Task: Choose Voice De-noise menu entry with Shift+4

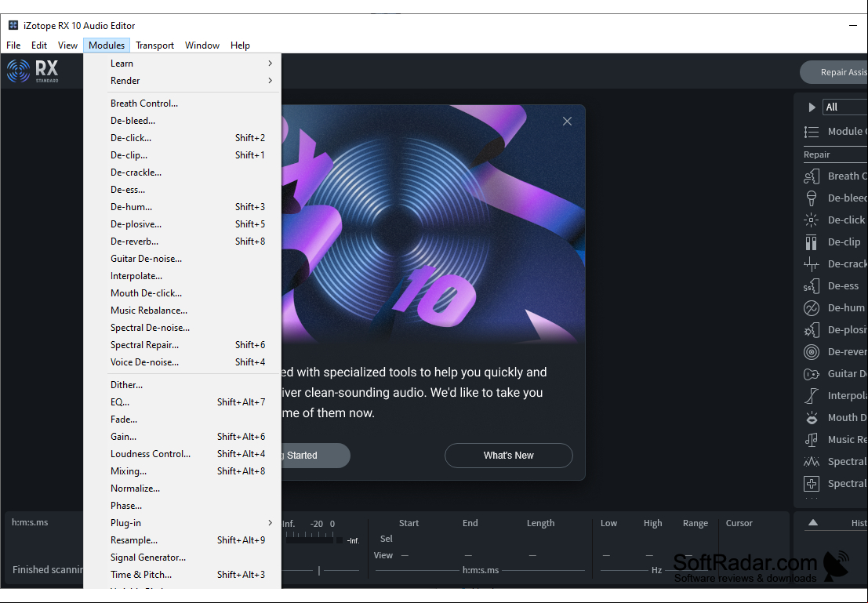Action: point(182,361)
